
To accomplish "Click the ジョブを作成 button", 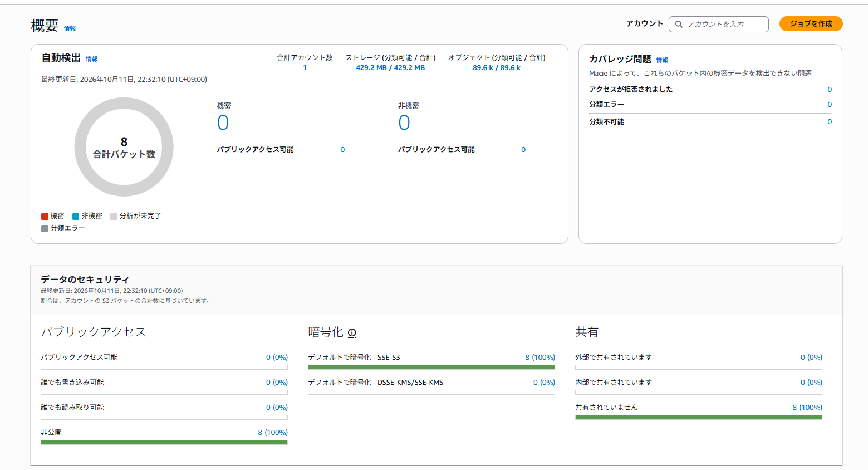I will tap(811, 24).
